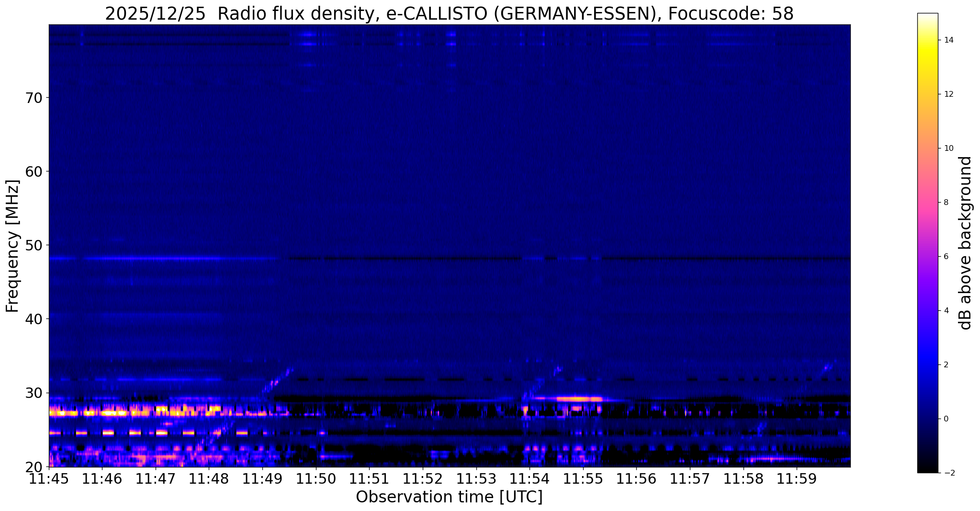Viewport: 980px width, 511px height.
Task: Click the 50 tick on the frequency axis
Action: pyautogui.click(x=33, y=245)
